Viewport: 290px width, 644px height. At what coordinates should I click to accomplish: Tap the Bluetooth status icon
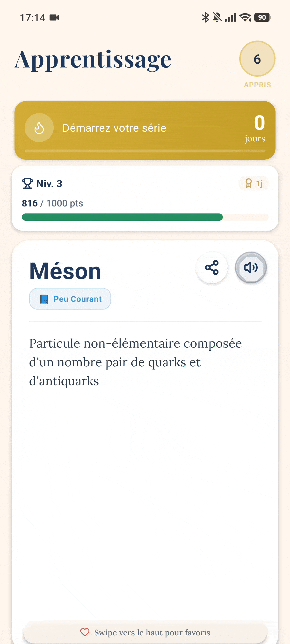click(205, 18)
